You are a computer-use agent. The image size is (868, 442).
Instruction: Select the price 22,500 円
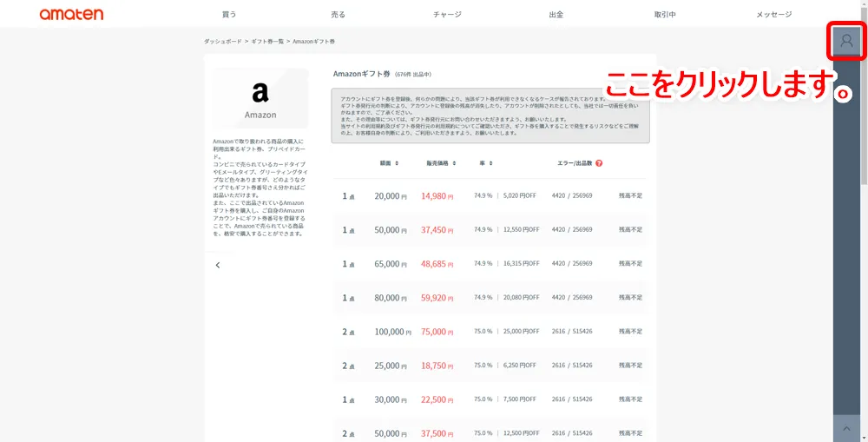[x=437, y=399]
